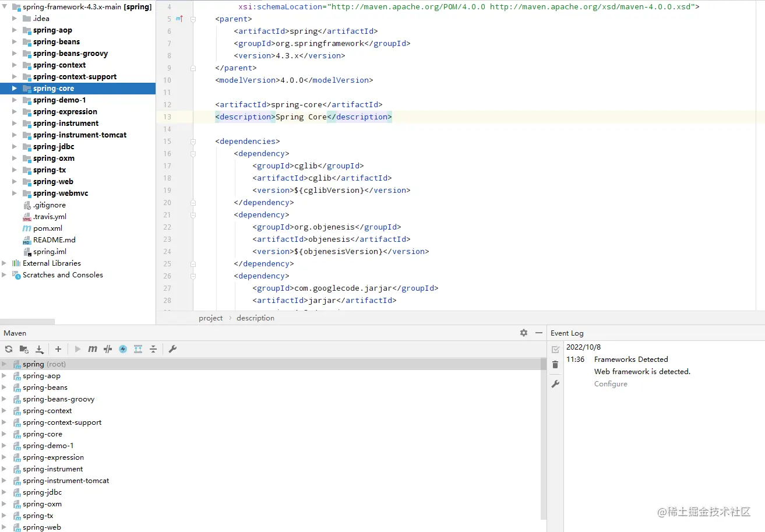Select spring-tx in Maven panel

38,516
